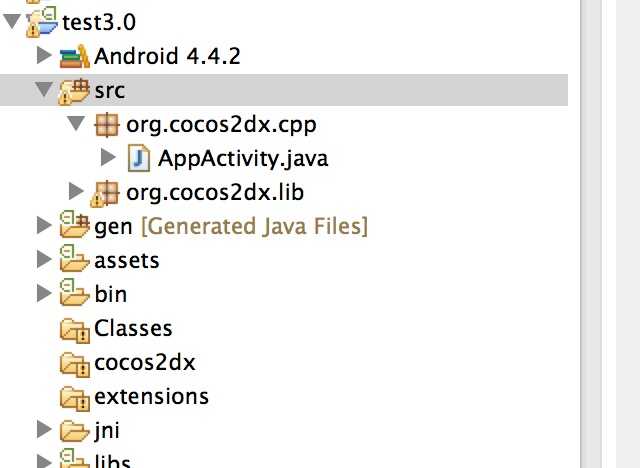Screen dimensions: 644x468
Task: Click the test3.0 project icon
Action: 42,23
